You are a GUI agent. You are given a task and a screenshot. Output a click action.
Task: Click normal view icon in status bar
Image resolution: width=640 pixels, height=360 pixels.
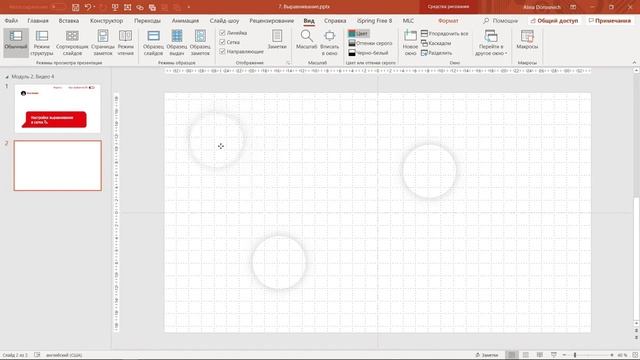pyautogui.click(x=511, y=355)
